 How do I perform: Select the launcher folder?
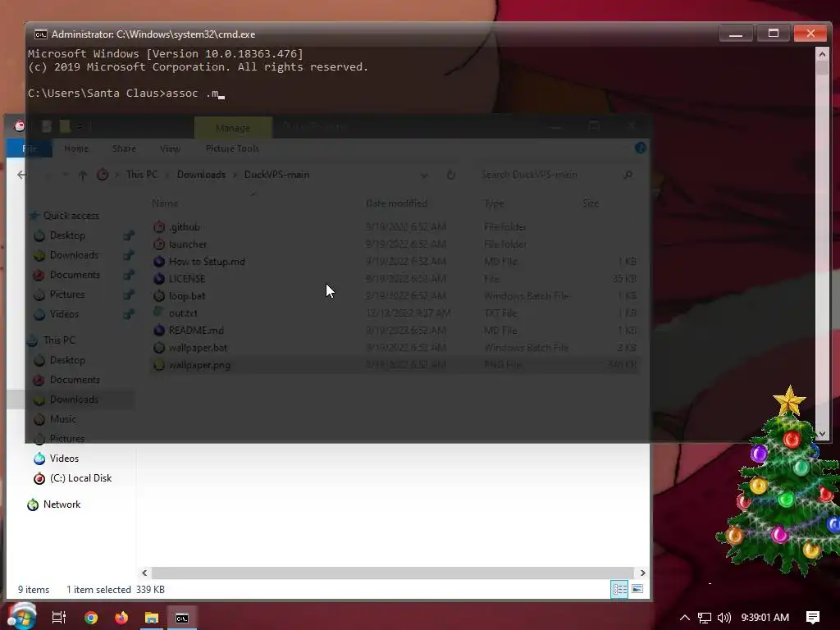pyautogui.click(x=188, y=244)
